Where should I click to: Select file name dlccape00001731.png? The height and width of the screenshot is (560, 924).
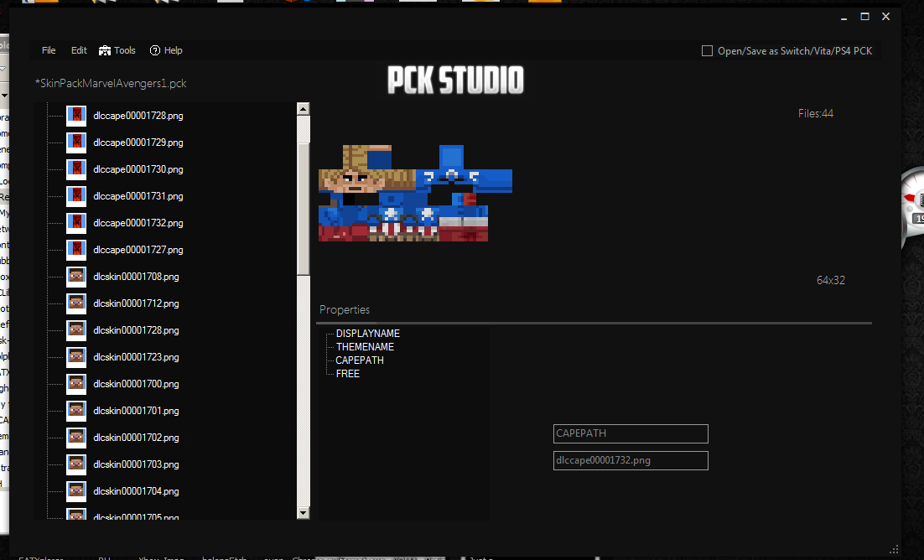[138, 196]
